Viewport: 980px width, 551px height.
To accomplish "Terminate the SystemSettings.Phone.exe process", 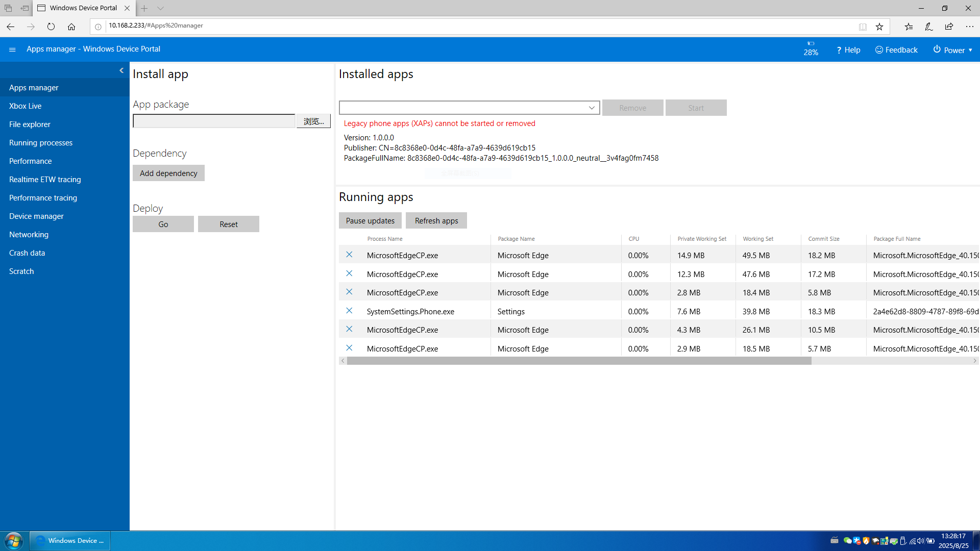I will tap(349, 311).
